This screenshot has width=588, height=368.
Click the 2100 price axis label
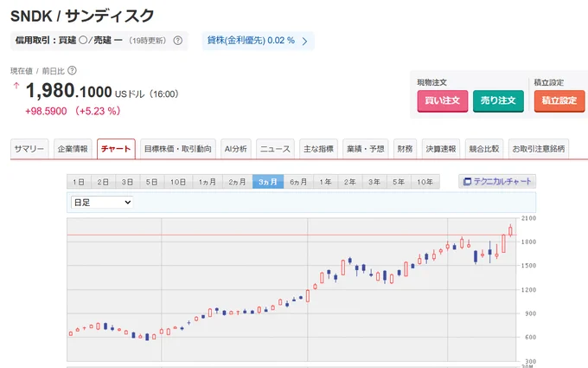click(x=528, y=218)
